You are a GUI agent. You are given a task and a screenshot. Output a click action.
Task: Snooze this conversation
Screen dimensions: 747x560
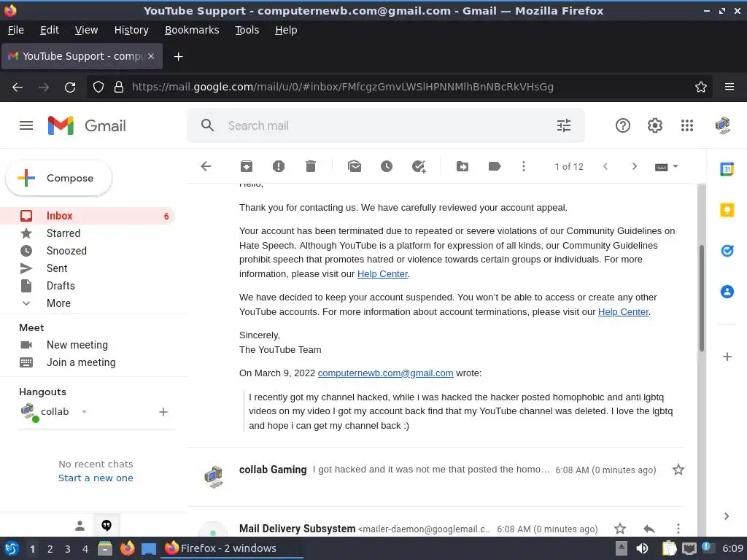point(387,166)
